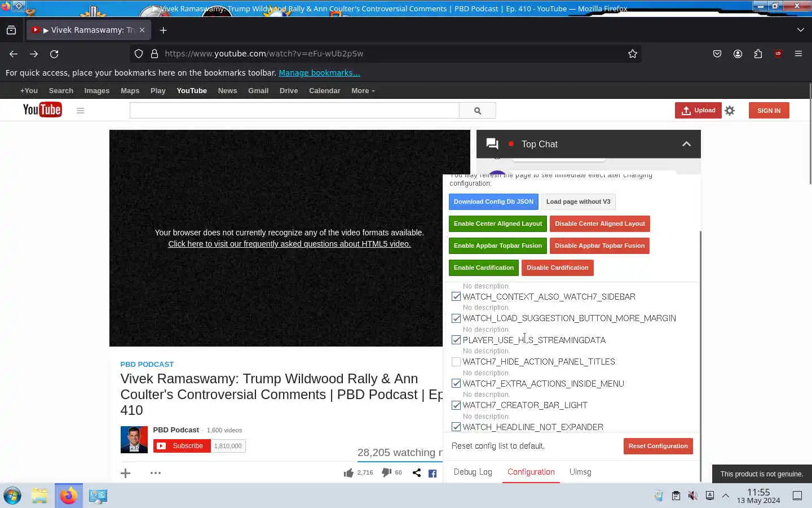Click the YouTube search magnifier button

[x=478, y=111]
